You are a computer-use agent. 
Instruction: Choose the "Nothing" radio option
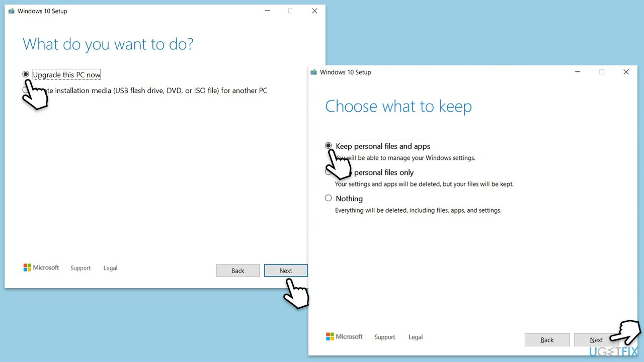point(329,198)
